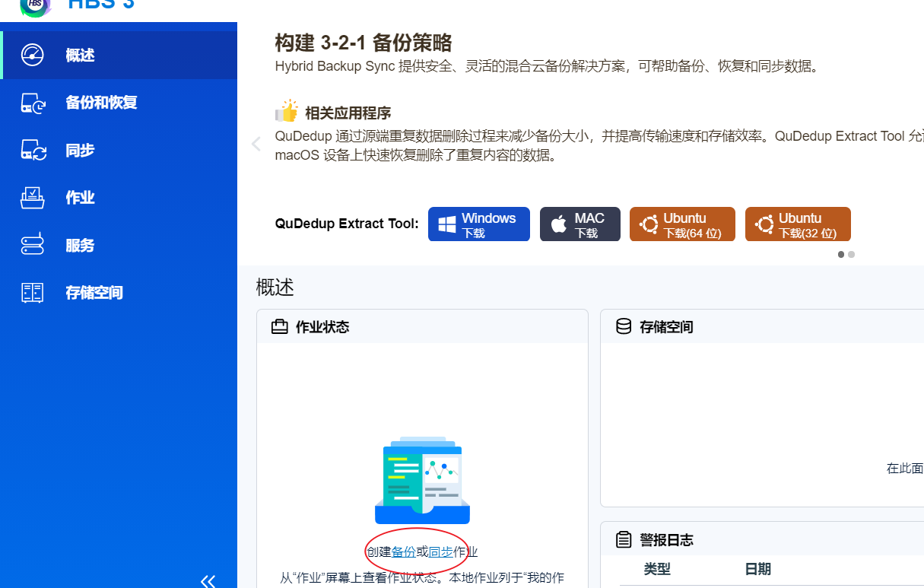
Task: Download QuDedup Extract Tool for Windows
Action: point(479,224)
